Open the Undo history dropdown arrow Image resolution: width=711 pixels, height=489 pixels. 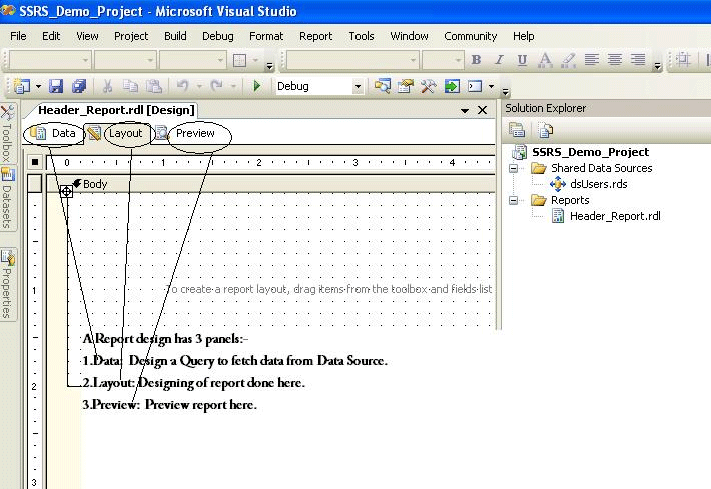pos(199,86)
